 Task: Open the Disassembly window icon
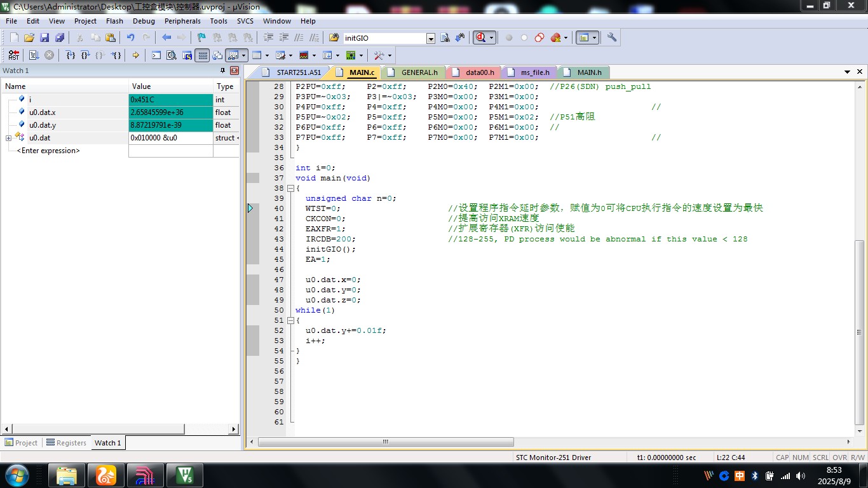click(x=172, y=55)
